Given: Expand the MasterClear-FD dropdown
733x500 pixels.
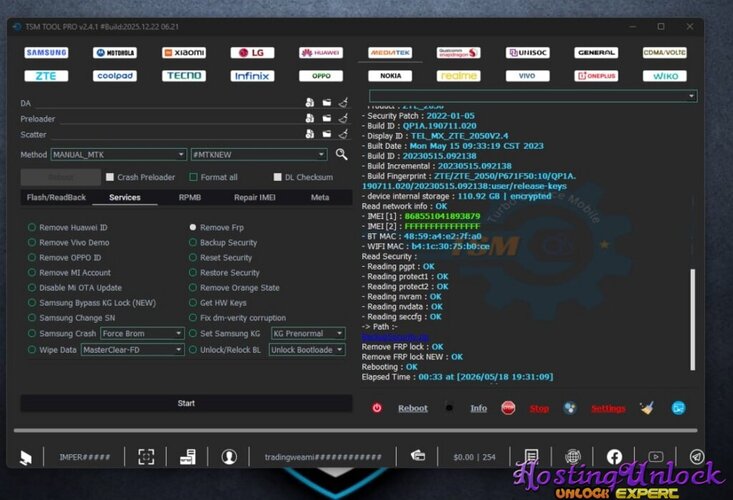Looking at the screenshot, I should click(x=132, y=350).
